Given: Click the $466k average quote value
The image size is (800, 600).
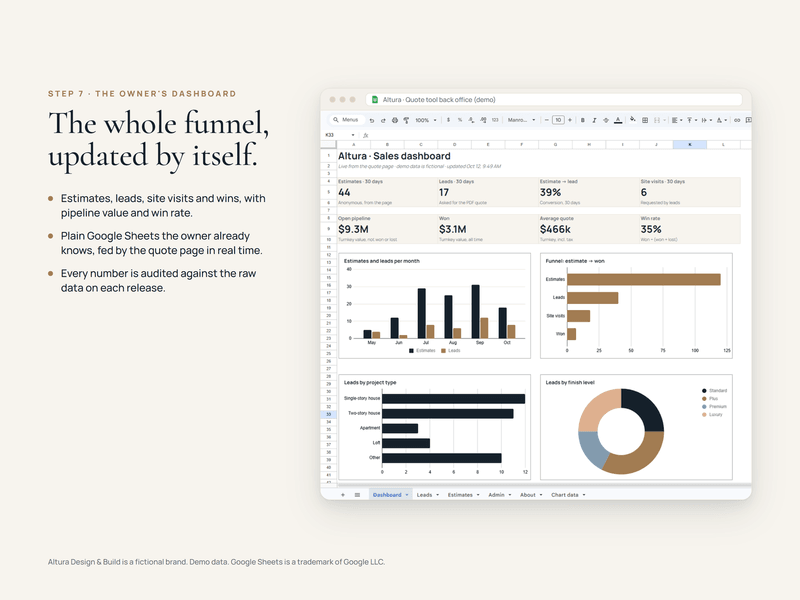Looking at the screenshot, I should tap(555, 229).
